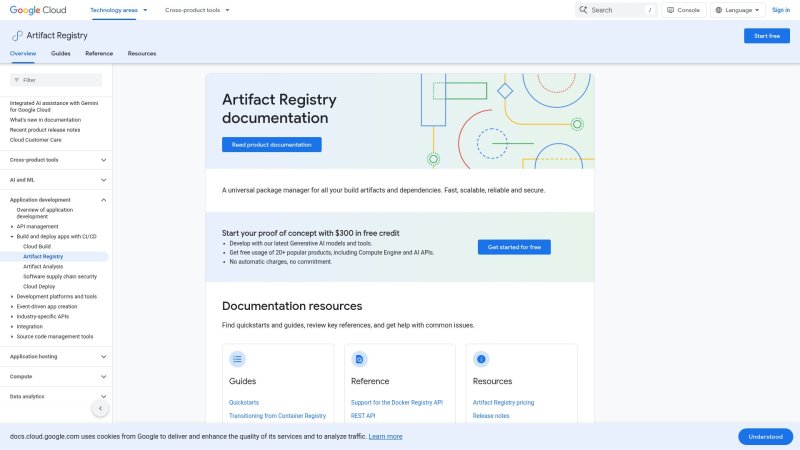Collapse Build and deploy apps with CI/CD
The width and height of the screenshot is (800, 450).
tap(12, 237)
